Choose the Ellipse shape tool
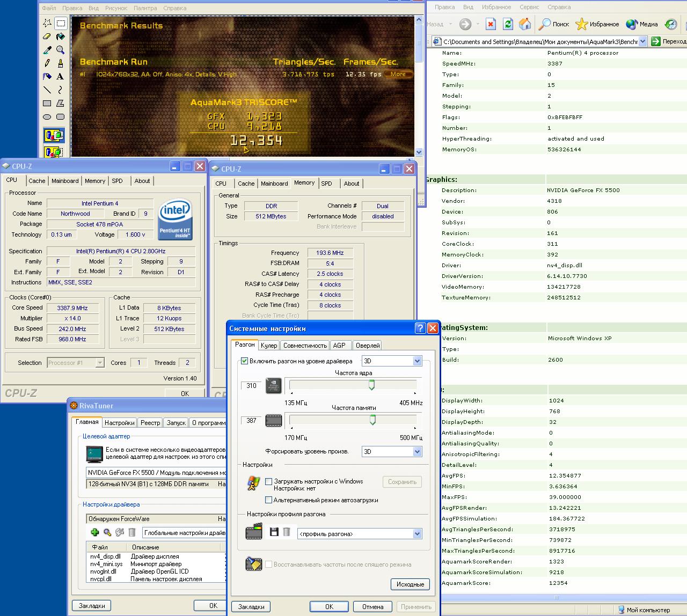The height and width of the screenshot is (616, 687). 47,117
